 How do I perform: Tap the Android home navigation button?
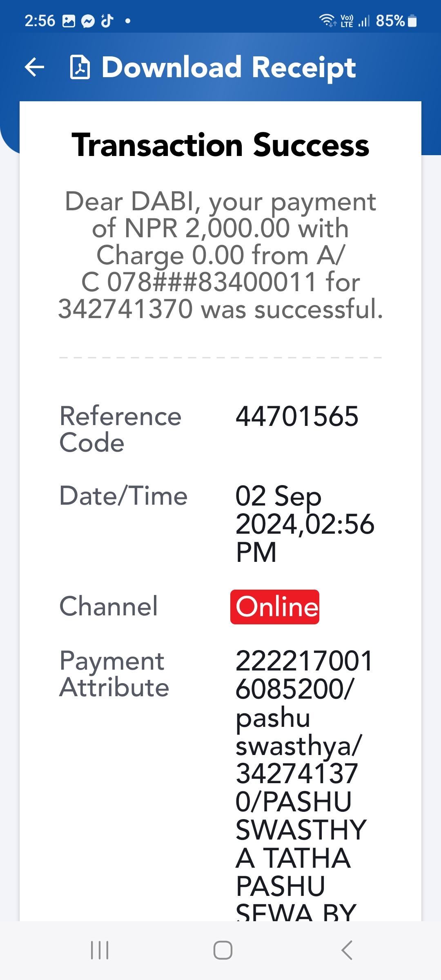(223, 950)
